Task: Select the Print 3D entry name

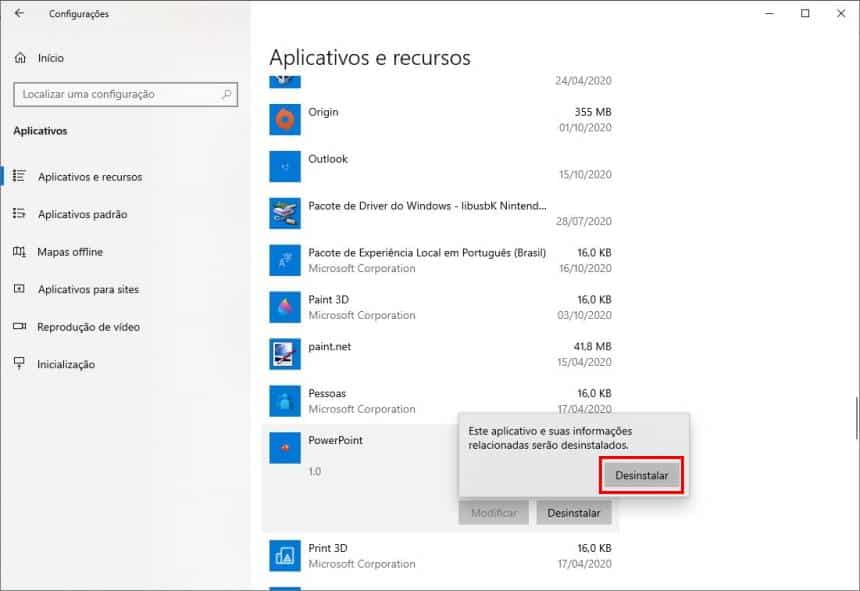Action: point(327,548)
